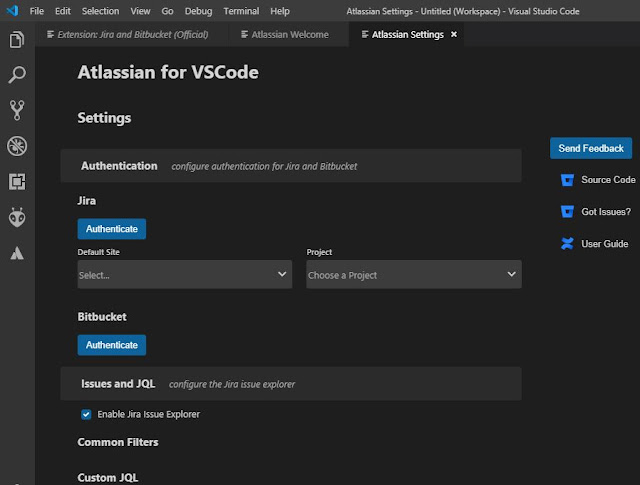Open the Source Code link

tap(608, 180)
